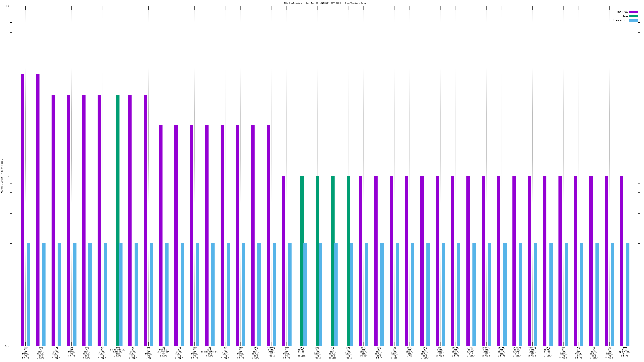Click the y-axis tick label 1
The image size is (644, 362).
(8, 176)
